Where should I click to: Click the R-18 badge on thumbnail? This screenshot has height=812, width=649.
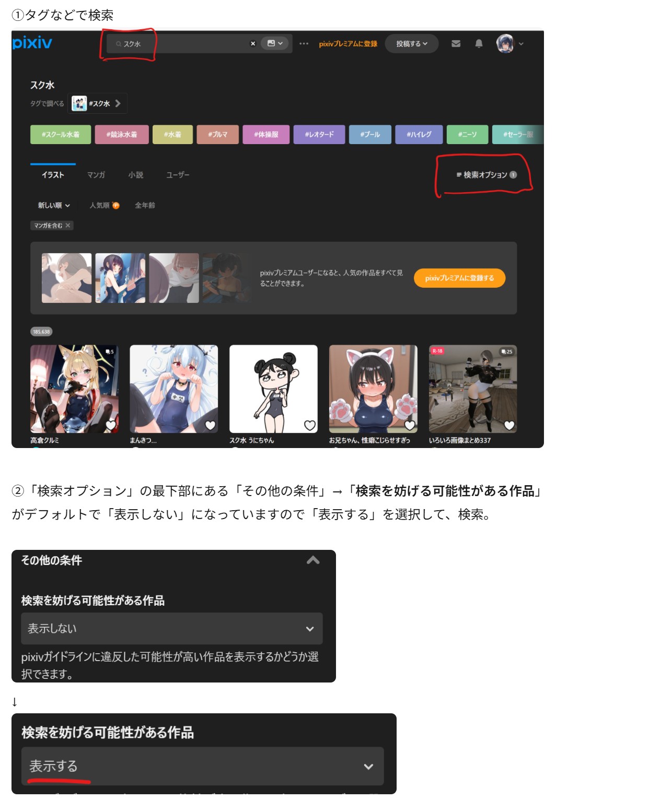[x=437, y=351]
